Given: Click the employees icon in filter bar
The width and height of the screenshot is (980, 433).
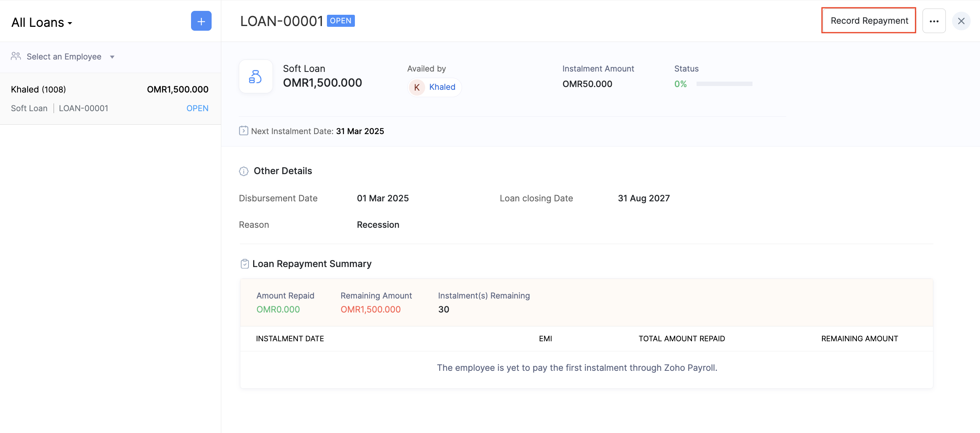Looking at the screenshot, I should click(16, 56).
